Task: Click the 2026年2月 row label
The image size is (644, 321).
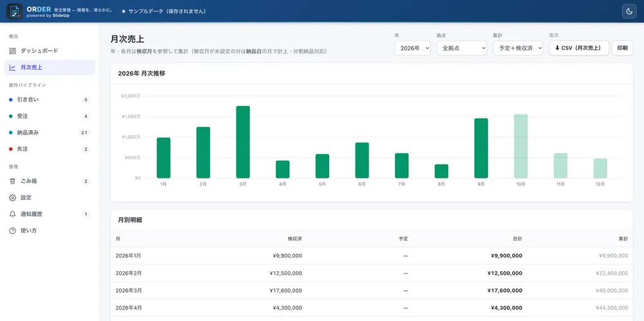Action: [x=128, y=273]
